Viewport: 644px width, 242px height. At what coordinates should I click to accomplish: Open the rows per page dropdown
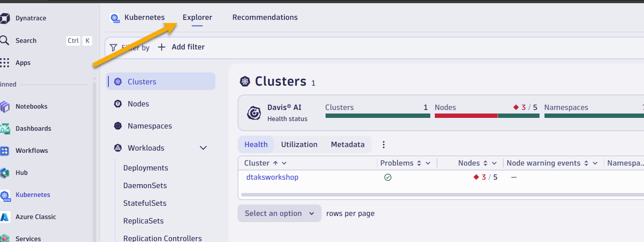(x=279, y=213)
